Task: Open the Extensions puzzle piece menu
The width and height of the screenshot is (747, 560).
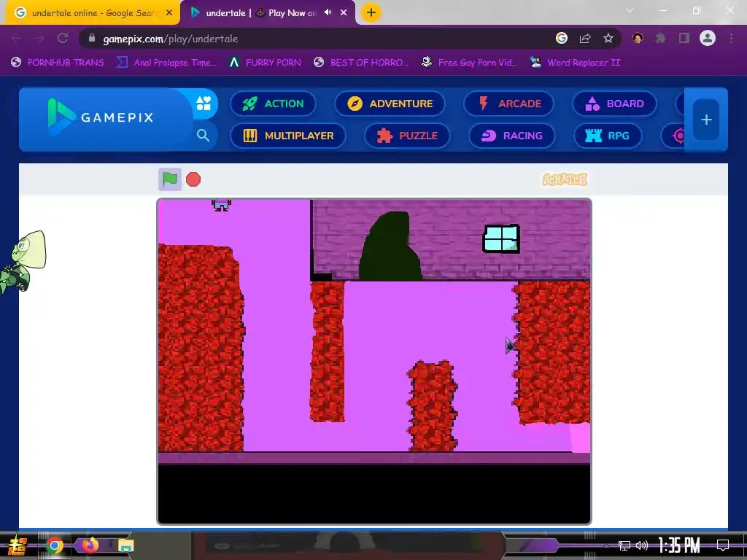Action: (x=661, y=38)
